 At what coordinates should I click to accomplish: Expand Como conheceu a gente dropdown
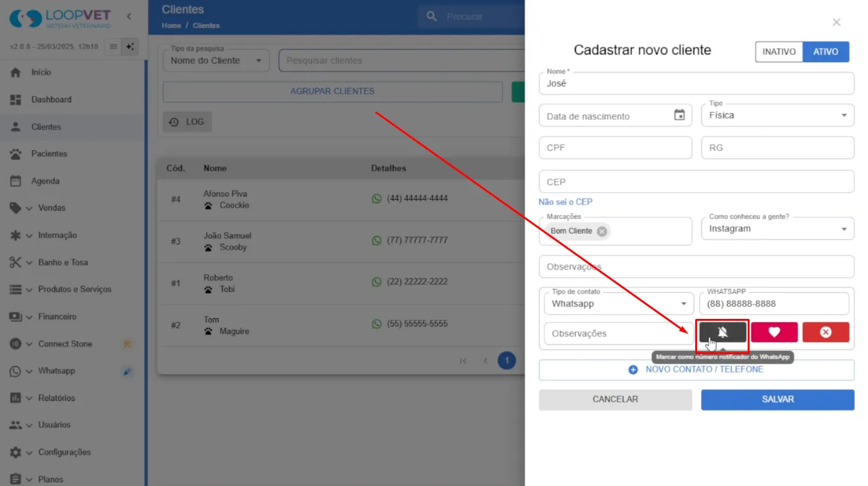778,229
